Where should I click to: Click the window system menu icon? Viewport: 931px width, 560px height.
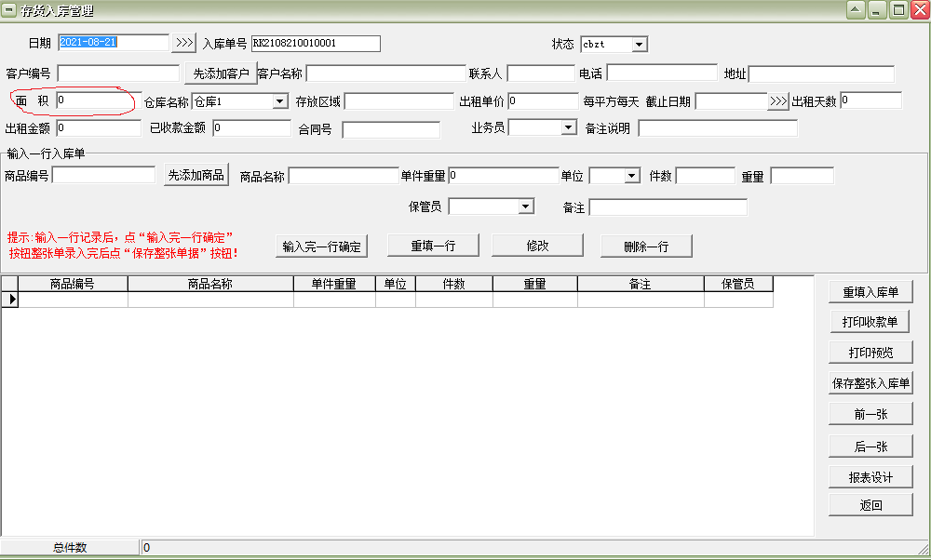coord(9,10)
